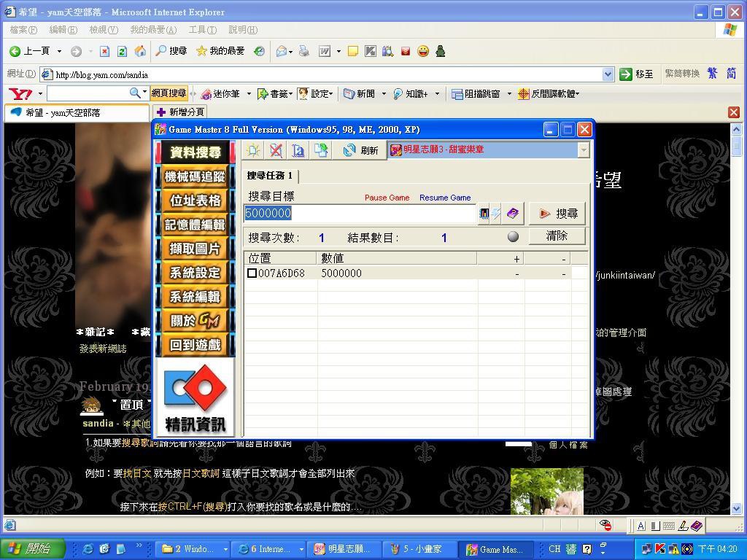Click the Edit with Word icon in IE toolbar
Viewport: 747px width, 560px height.
(x=325, y=51)
